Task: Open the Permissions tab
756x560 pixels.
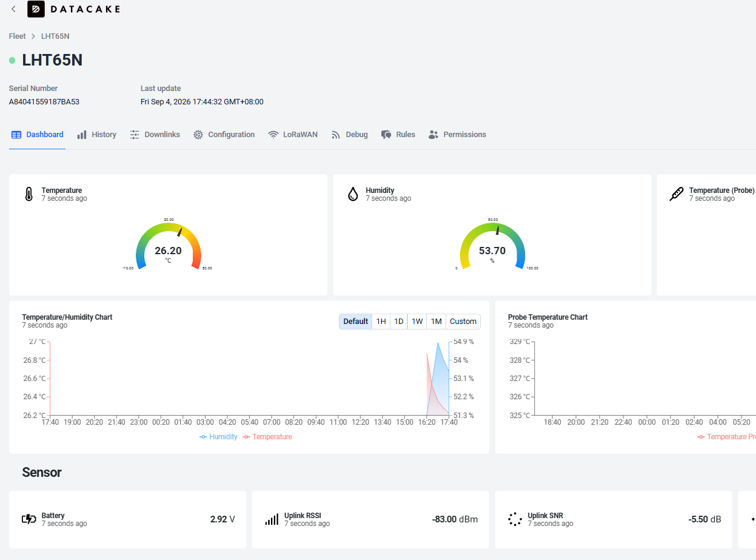Action: click(x=457, y=135)
